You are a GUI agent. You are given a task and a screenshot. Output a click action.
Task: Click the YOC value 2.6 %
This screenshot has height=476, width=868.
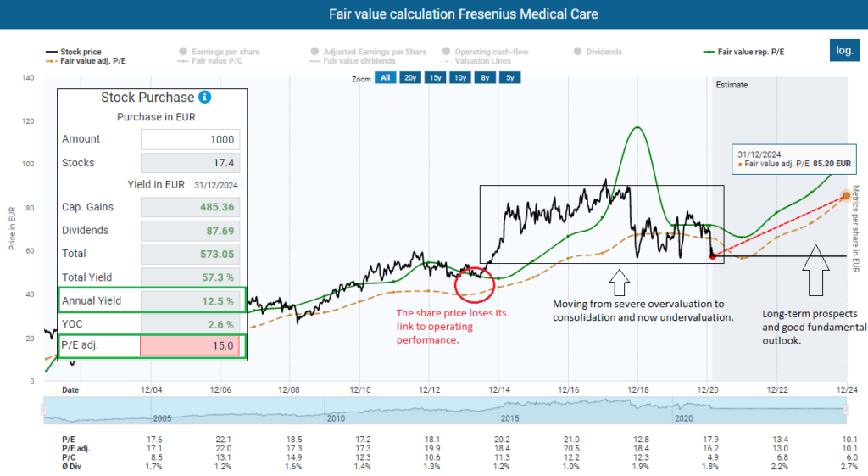point(190,325)
